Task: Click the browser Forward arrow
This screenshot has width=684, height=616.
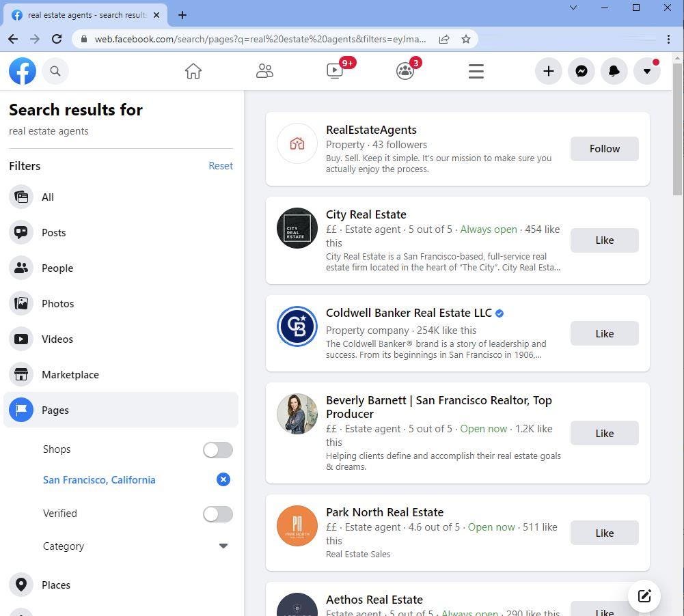Action: click(x=34, y=39)
